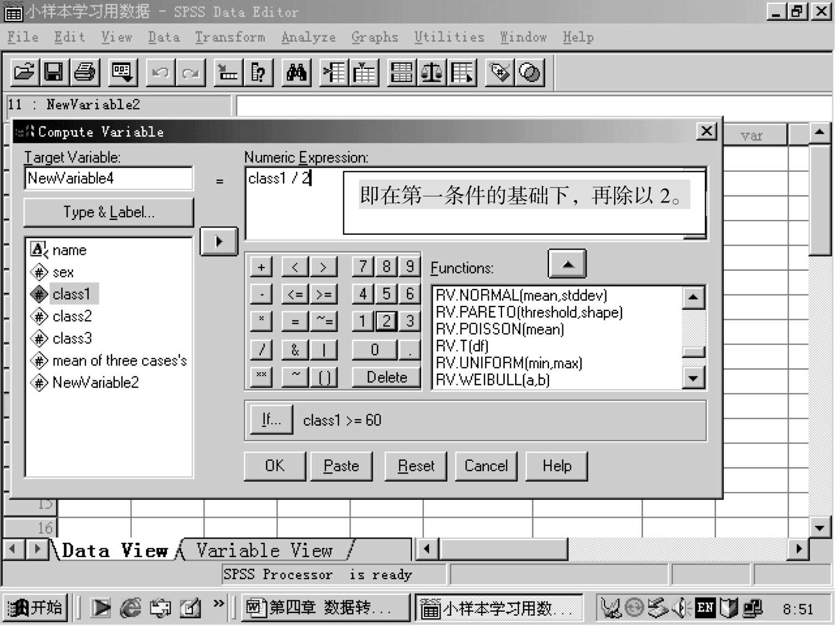Open the Analyze menu
The width and height of the screenshot is (840, 631).
(x=308, y=37)
